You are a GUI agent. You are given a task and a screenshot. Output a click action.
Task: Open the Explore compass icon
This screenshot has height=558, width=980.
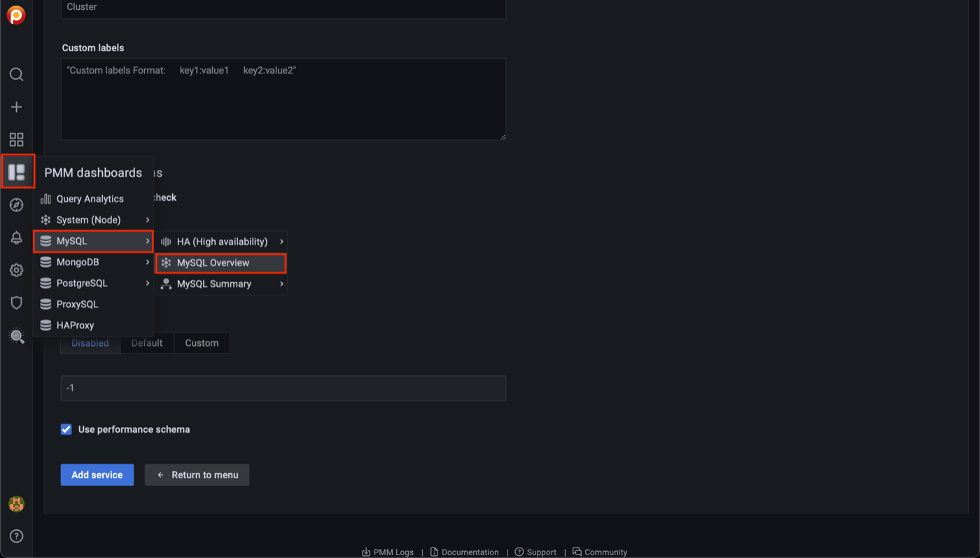[x=16, y=205]
